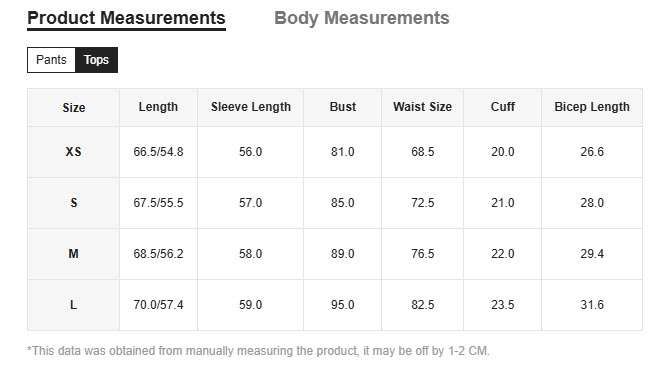Click the Length column header

[158, 107]
